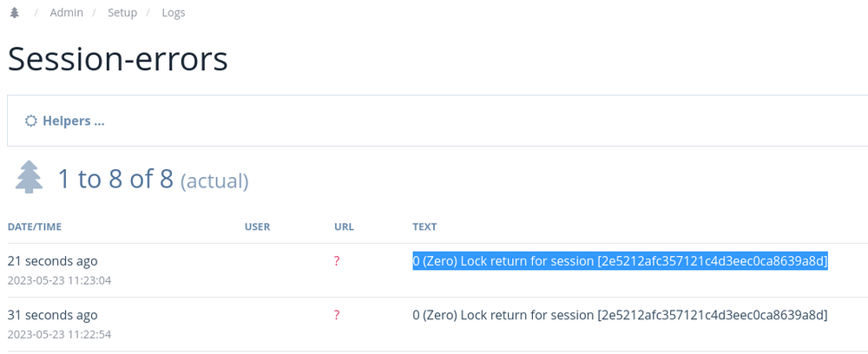Open the Admin breadcrumb link
The height and width of the screenshot is (354, 868).
(67, 12)
